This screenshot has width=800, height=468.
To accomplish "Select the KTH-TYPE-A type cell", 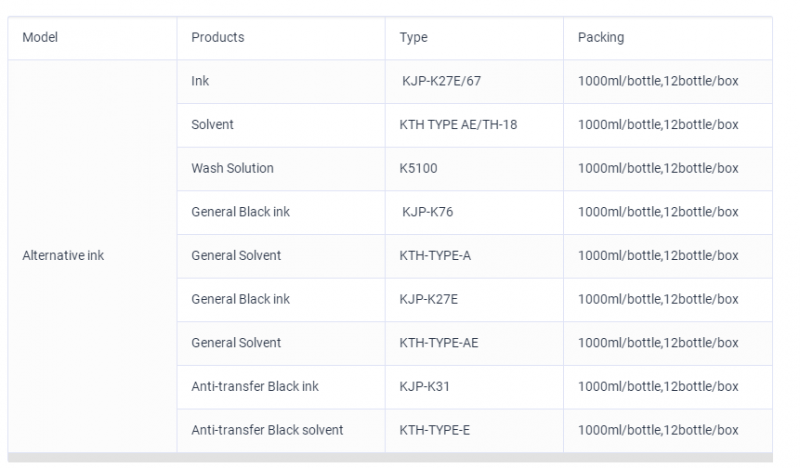I will [474, 256].
